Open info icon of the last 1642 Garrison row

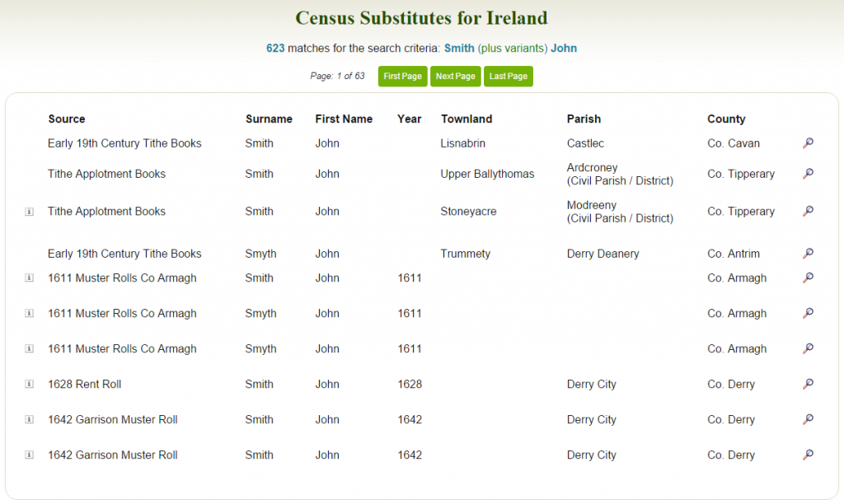pos(29,455)
